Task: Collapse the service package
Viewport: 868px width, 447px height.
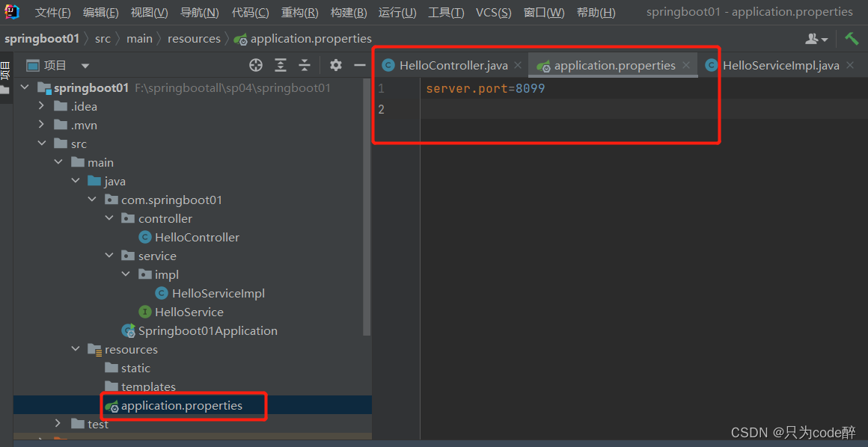Action: coord(109,256)
